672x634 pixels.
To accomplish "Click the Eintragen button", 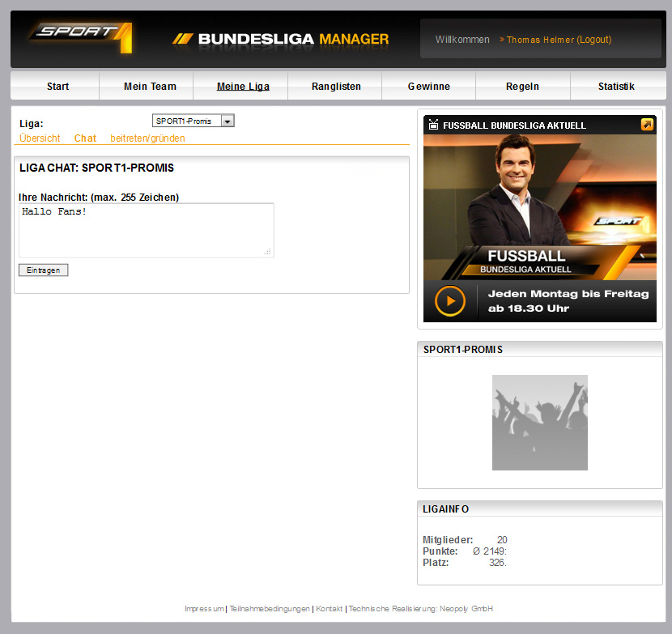I will click(43, 270).
